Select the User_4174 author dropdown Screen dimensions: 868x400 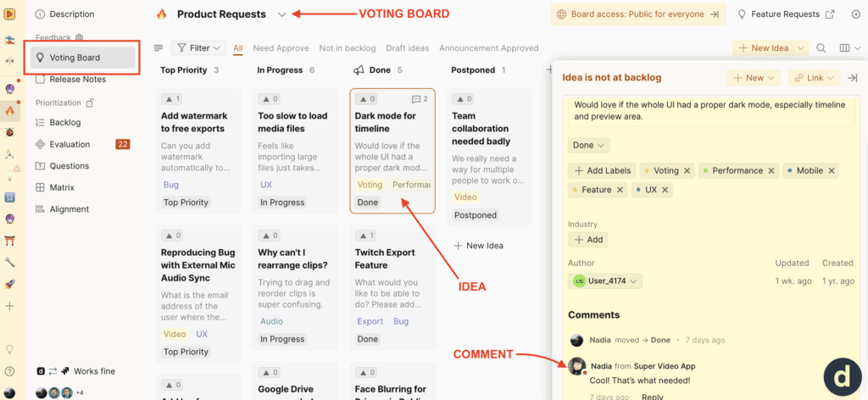tap(605, 281)
